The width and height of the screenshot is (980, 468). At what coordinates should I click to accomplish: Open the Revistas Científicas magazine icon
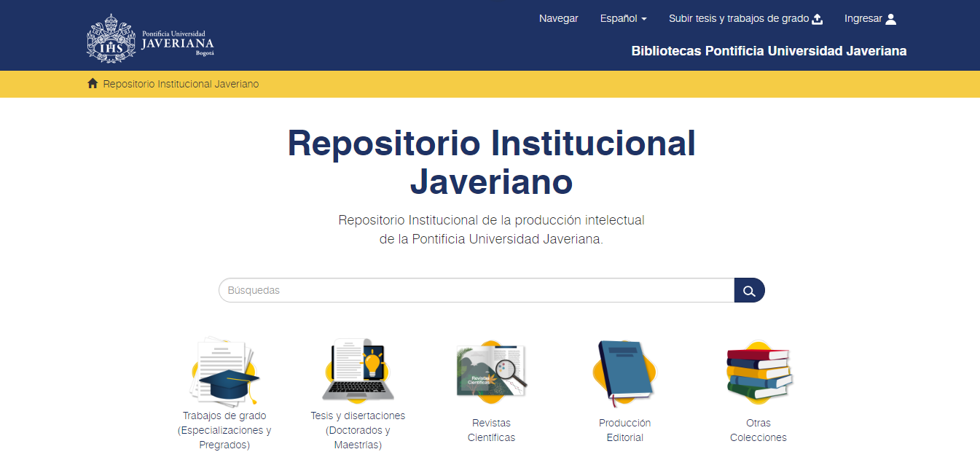[x=492, y=372]
